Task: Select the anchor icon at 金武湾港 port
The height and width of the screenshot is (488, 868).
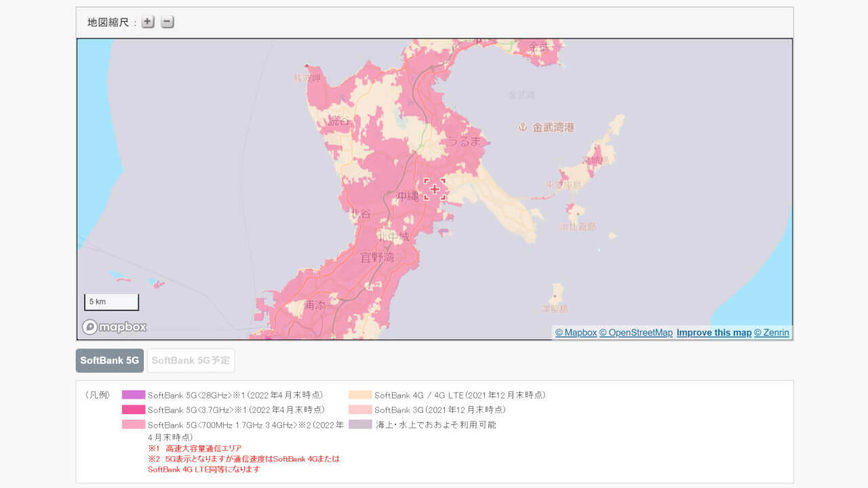Action: [x=523, y=126]
